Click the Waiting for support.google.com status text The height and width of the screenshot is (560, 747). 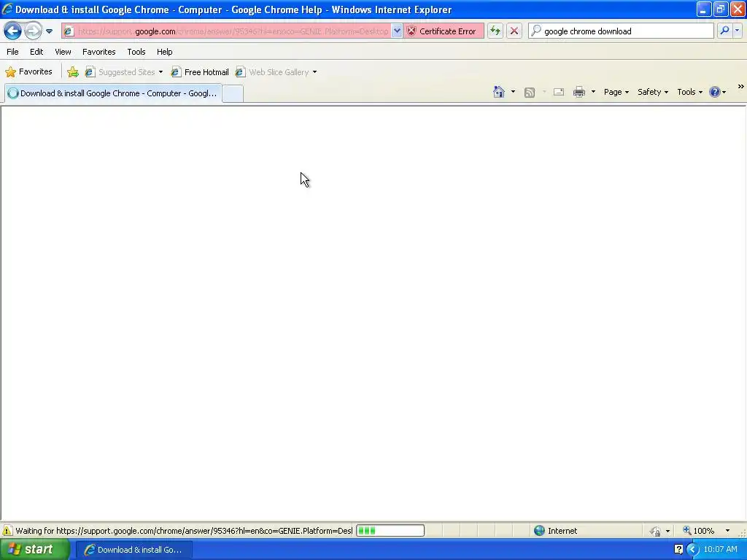tap(184, 531)
